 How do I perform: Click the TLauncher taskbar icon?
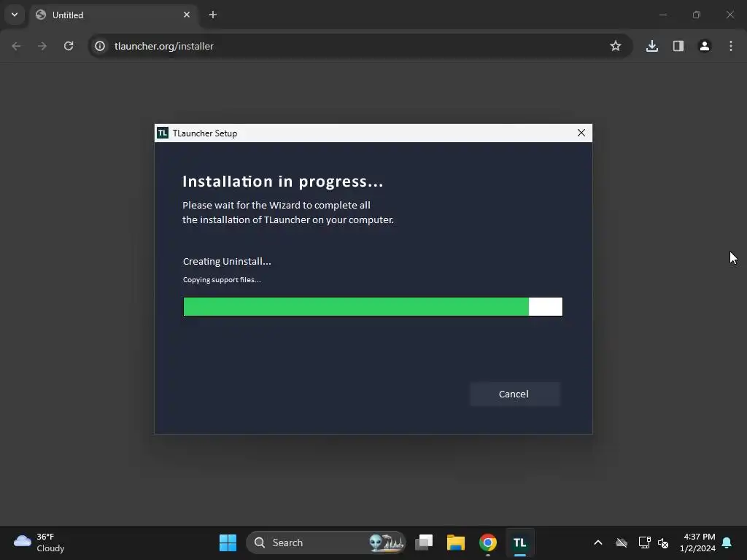pos(519,542)
